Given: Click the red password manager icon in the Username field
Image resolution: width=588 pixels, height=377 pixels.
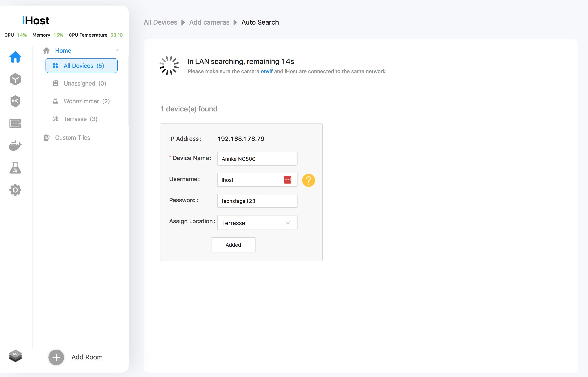Looking at the screenshot, I should point(287,180).
